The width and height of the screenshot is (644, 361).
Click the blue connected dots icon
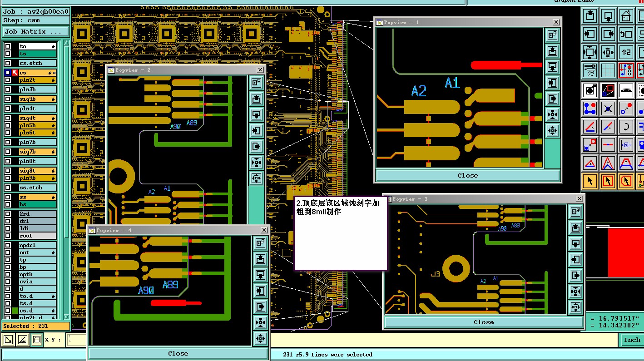tap(590, 109)
